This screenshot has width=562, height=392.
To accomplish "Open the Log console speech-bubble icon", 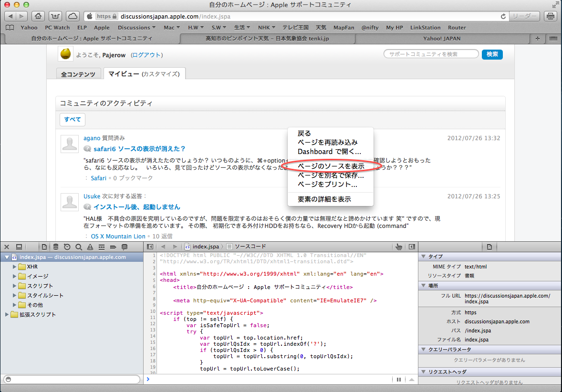I will (x=125, y=247).
